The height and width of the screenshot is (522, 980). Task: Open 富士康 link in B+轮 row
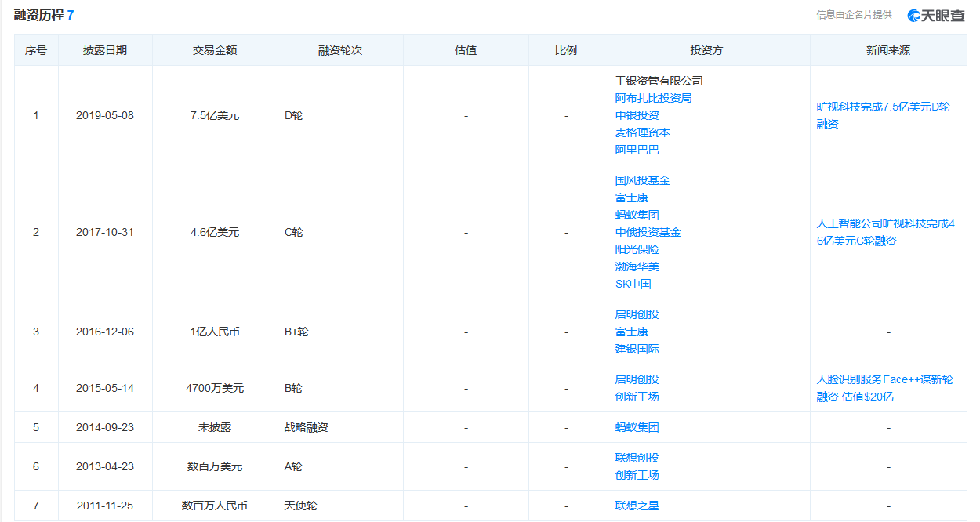point(631,332)
